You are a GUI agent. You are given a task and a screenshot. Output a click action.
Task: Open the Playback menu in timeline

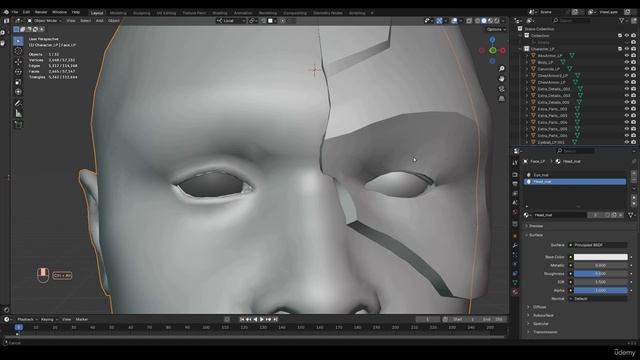(x=27, y=320)
